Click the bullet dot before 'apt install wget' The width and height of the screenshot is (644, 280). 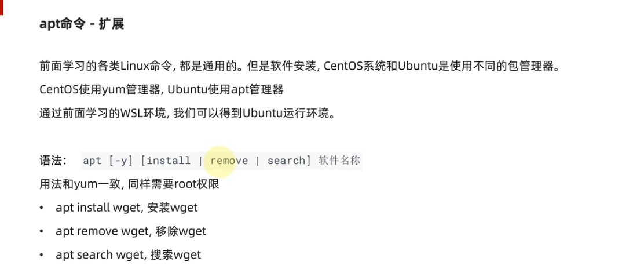[42, 208]
